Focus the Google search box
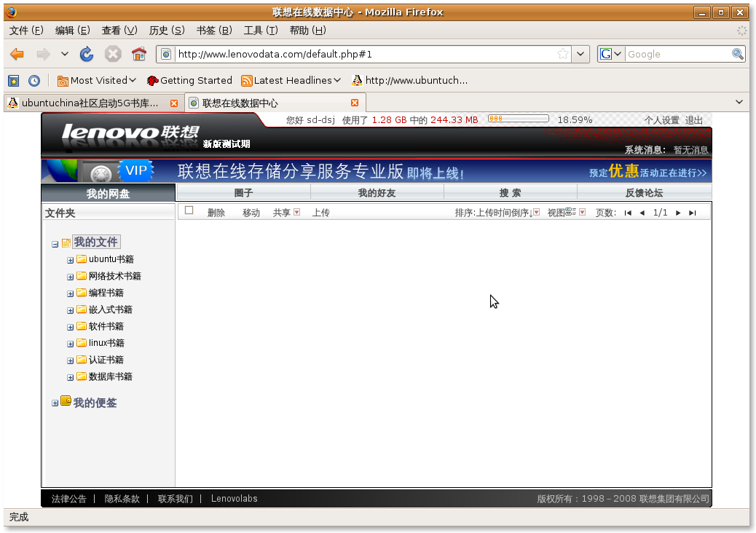The width and height of the screenshot is (756, 533). 678,54
